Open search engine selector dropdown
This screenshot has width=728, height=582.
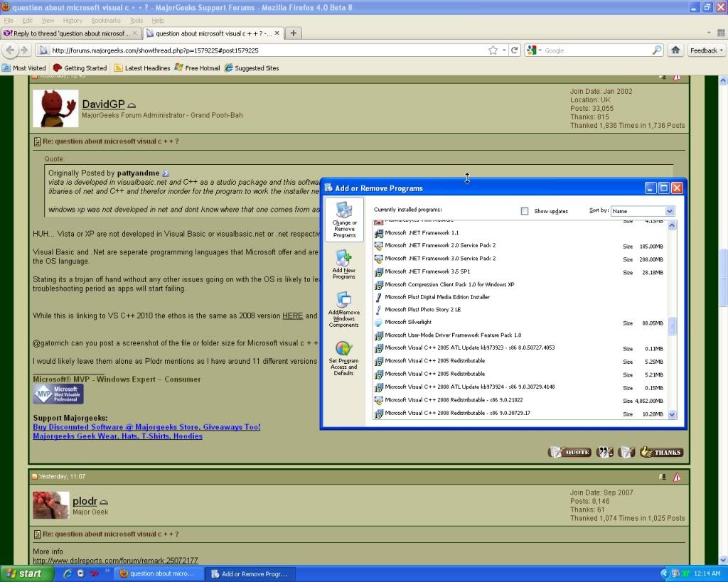pyautogui.click(x=534, y=50)
